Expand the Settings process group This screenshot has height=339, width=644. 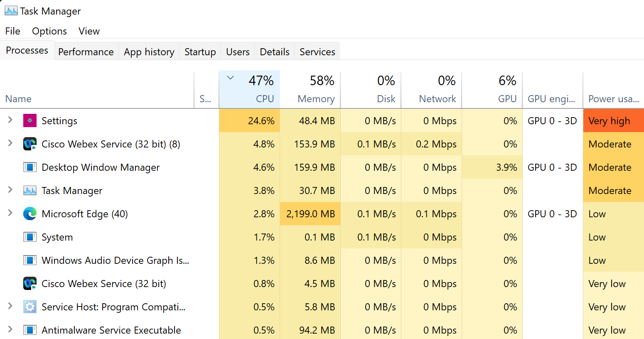click(x=10, y=120)
